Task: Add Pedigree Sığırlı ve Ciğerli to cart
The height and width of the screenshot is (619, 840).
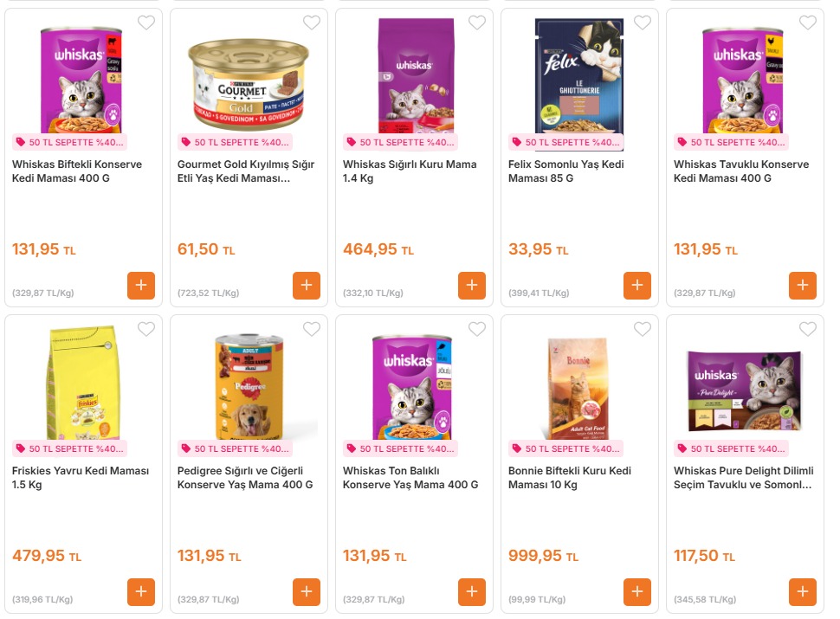Action: click(x=307, y=592)
